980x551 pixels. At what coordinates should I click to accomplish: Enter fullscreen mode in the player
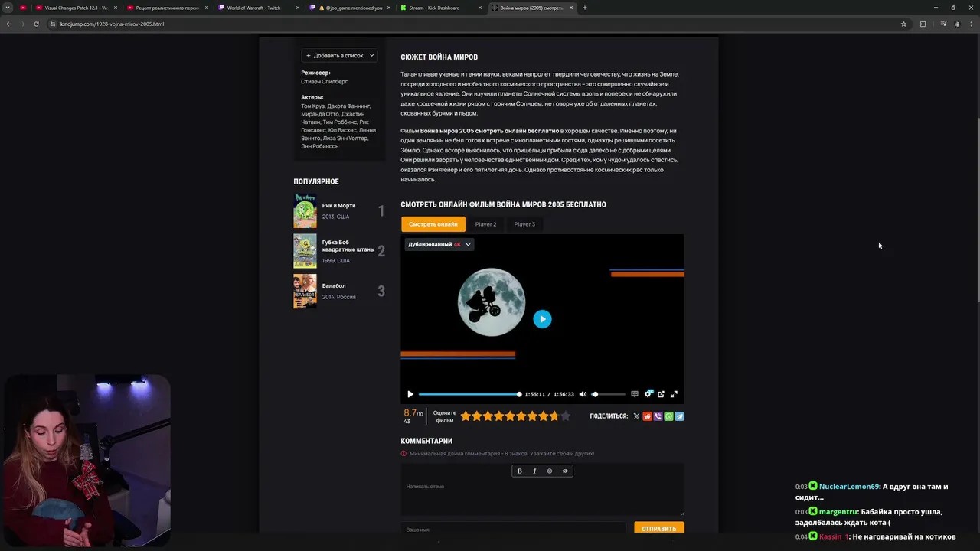tap(674, 394)
